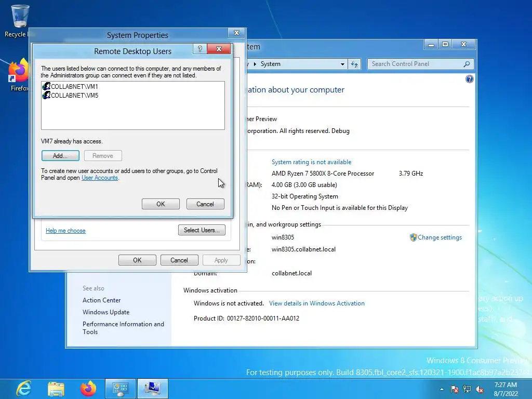Viewport: 532px width, 399px height.
Task: Cancel the System Properties dialog
Action: 179,260
